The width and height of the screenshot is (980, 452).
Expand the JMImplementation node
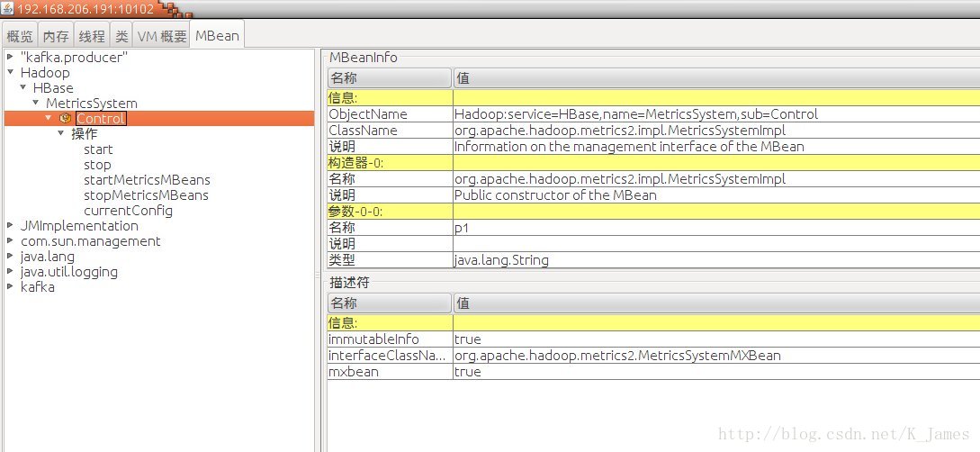click(x=10, y=226)
